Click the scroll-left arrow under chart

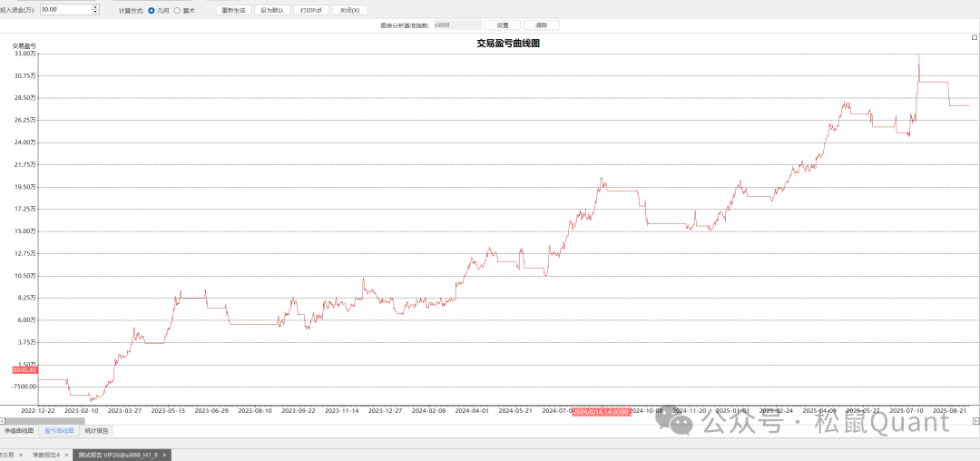(x=3, y=422)
